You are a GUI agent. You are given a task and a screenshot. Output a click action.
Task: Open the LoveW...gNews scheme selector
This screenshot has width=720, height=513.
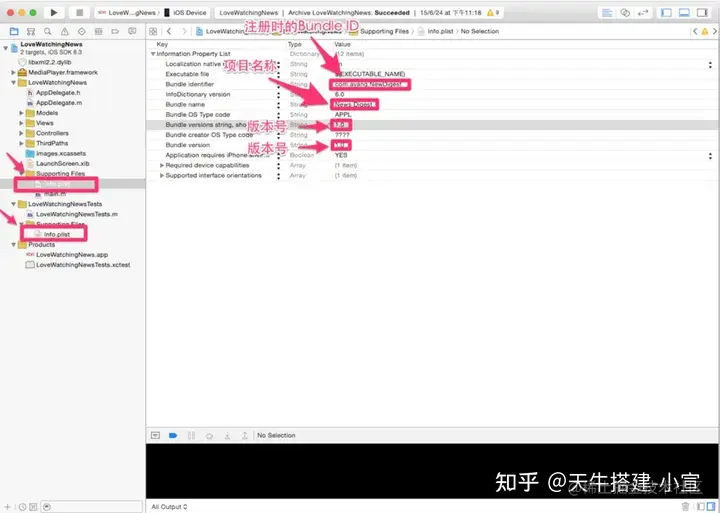tap(127, 12)
